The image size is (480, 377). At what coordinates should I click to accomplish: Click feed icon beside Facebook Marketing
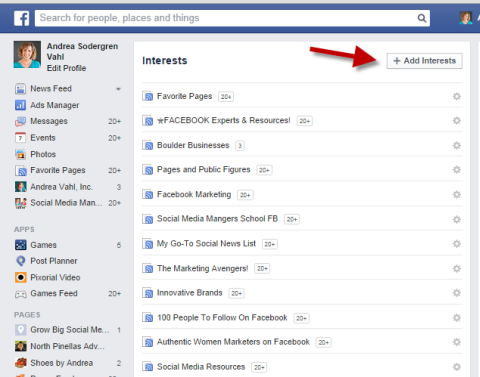(x=148, y=194)
